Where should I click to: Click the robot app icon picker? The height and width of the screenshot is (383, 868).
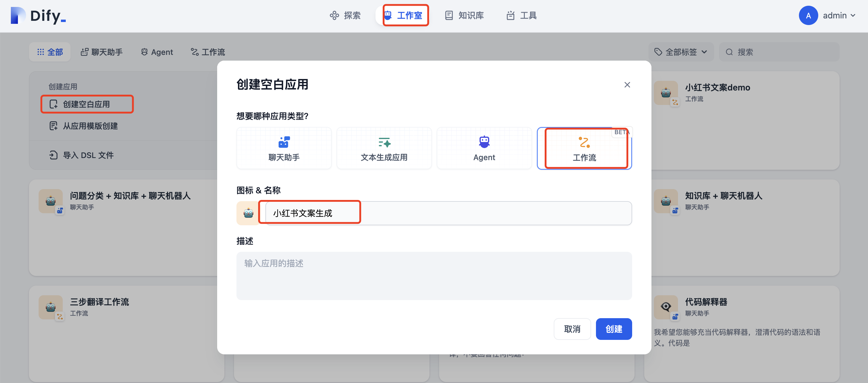pyautogui.click(x=248, y=213)
